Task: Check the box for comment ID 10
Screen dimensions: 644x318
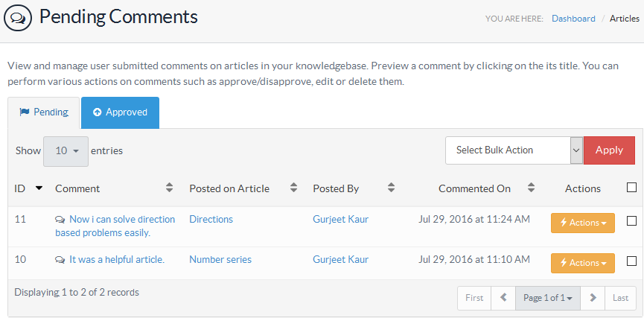Action: coord(631,261)
